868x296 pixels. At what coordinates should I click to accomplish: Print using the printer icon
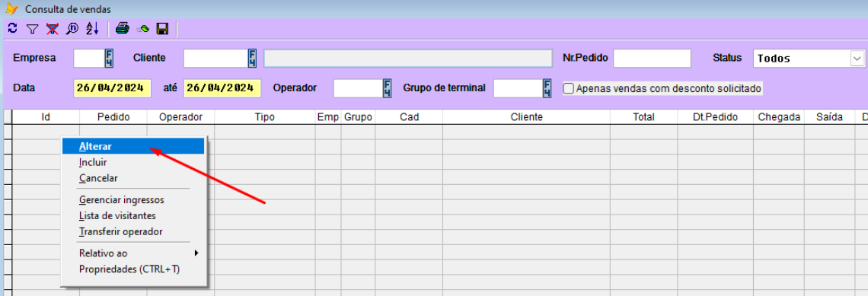tap(123, 29)
